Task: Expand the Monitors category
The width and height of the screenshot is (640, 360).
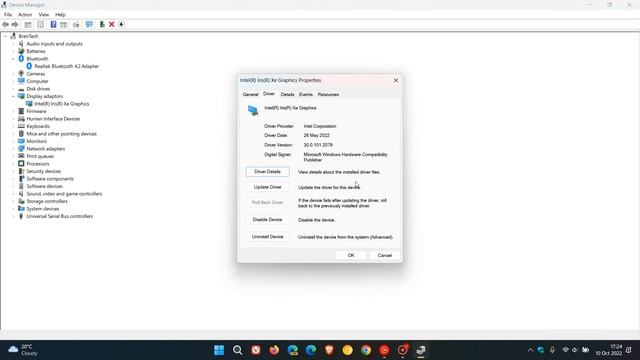Action: coord(13,141)
